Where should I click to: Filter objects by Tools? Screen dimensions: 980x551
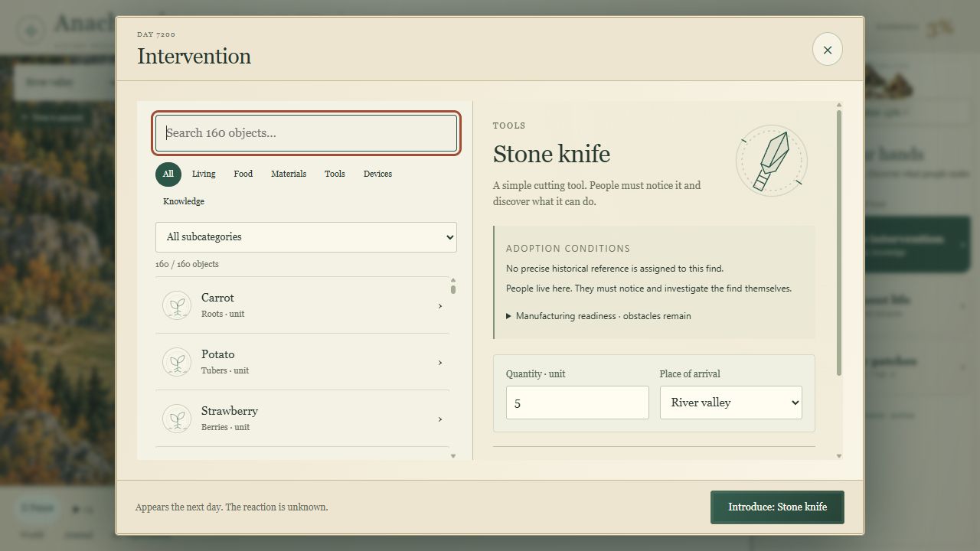[x=335, y=174]
